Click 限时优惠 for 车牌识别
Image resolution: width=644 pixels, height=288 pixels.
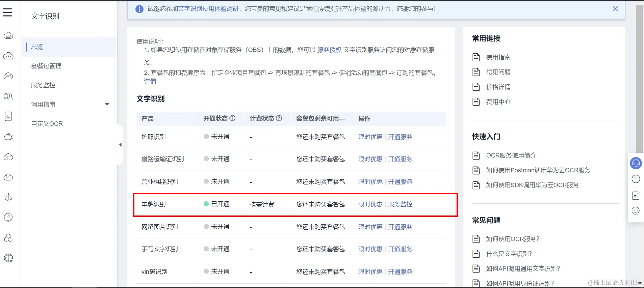370,204
